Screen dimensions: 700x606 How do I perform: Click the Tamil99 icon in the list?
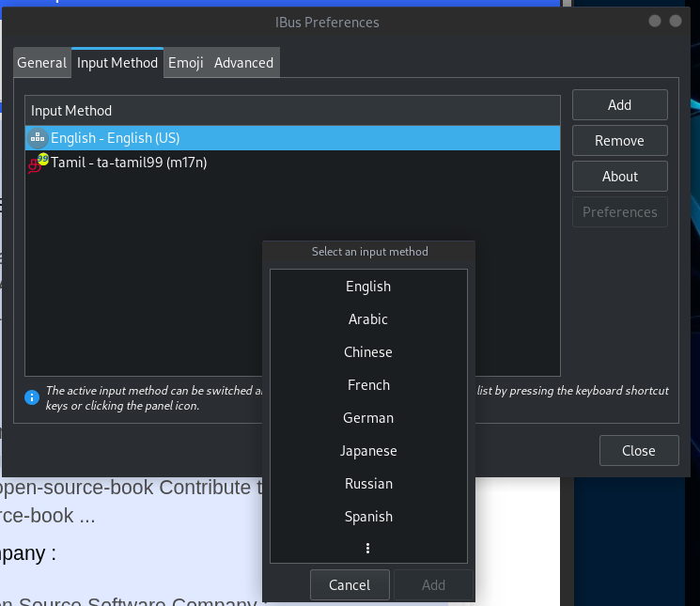point(38,163)
